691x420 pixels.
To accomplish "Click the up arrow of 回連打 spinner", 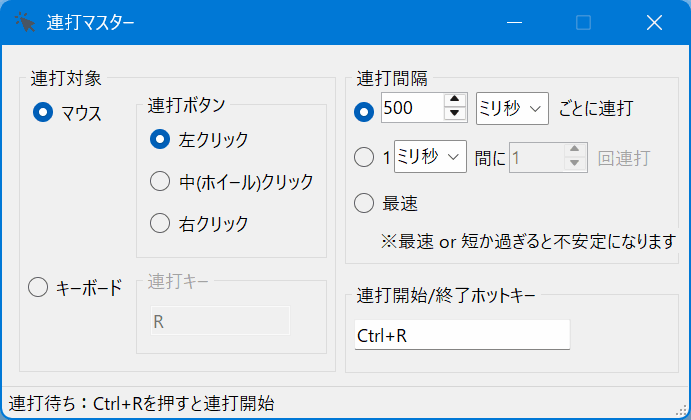I will coord(575,150).
